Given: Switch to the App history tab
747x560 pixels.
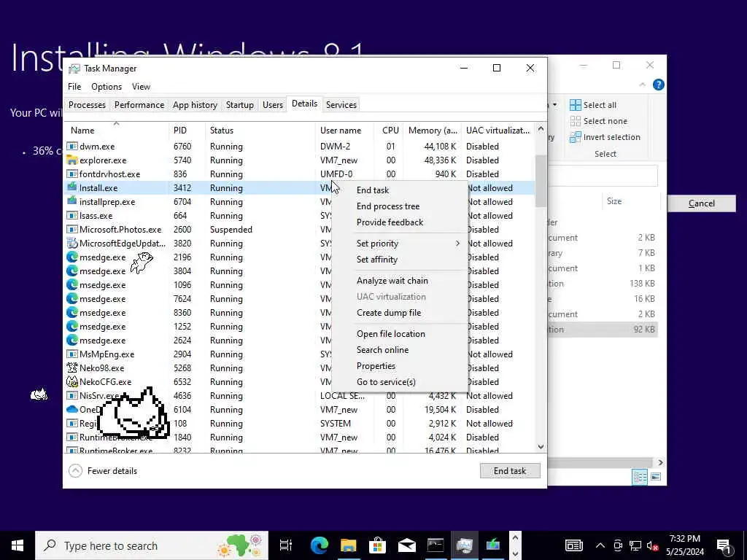Looking at the screenshot, I should pyautogui.click(x=195, y=105).
